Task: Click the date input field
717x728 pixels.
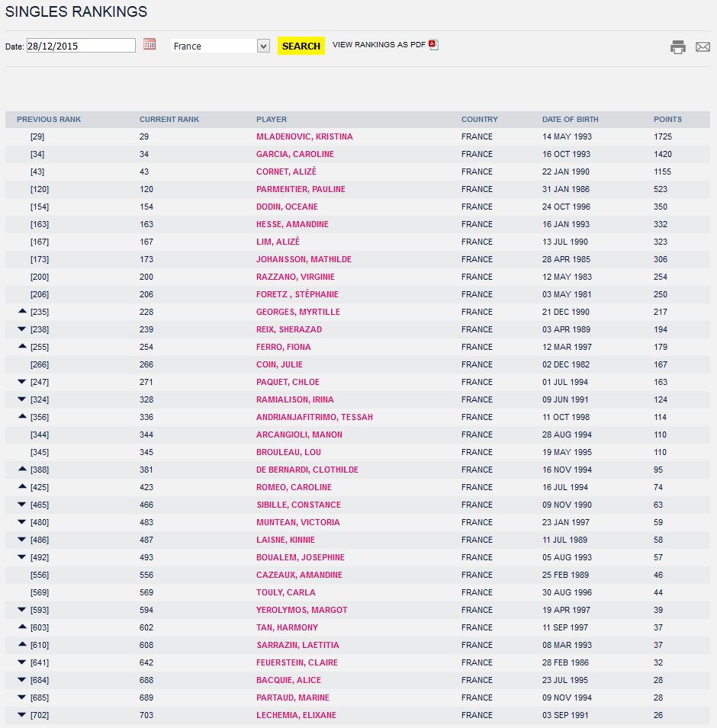Action: (x=80, y=45)
